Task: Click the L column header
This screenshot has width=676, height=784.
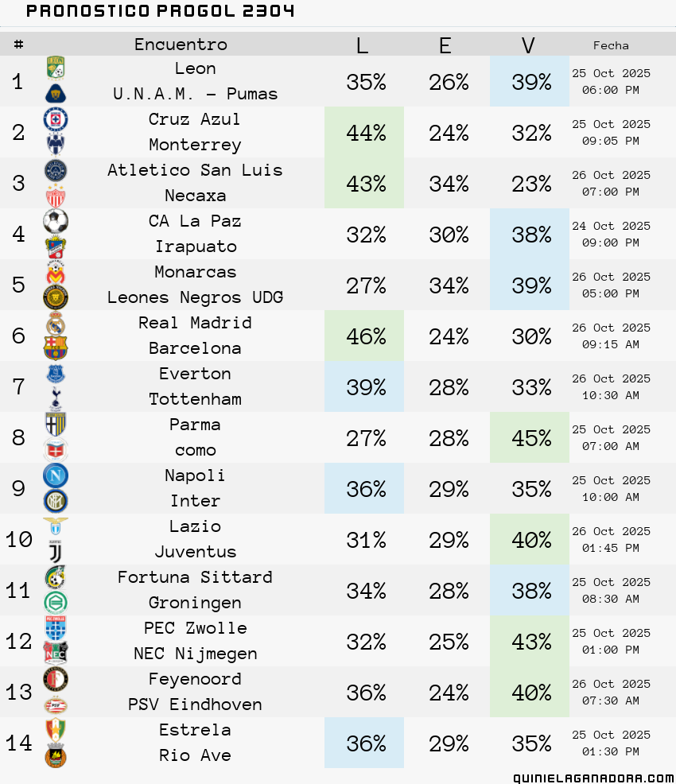Action: [x=363, y=45]
